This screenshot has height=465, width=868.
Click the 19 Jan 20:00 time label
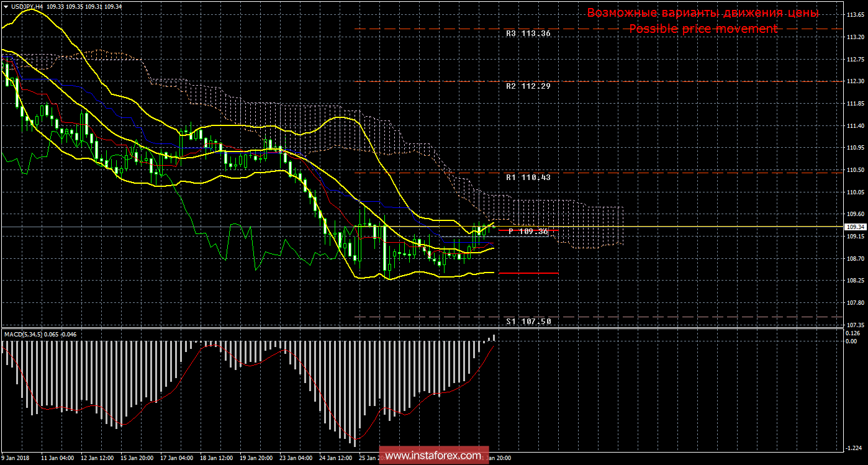pos(256,458)
